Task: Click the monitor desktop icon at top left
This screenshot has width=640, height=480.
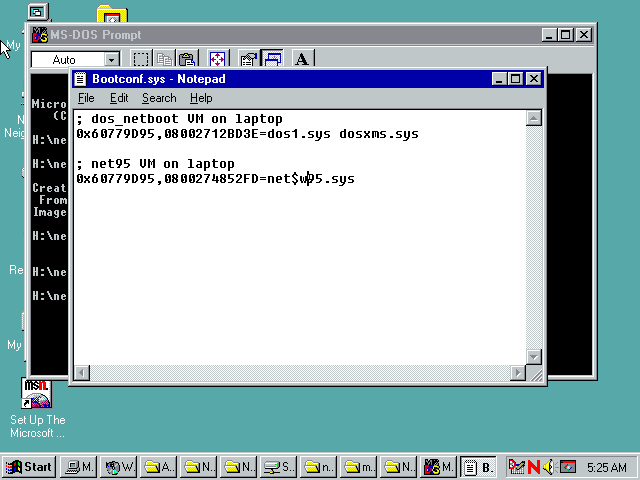Action: [38, 12]
